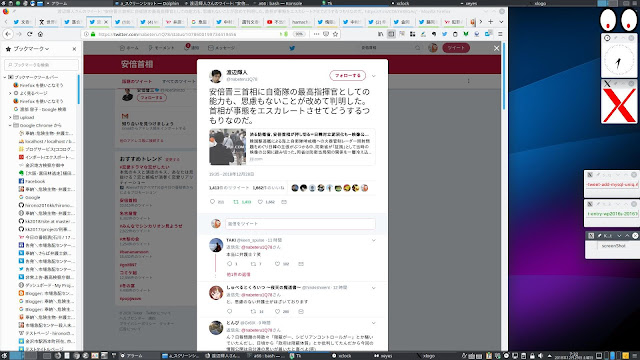Show '他1件の返信' more replies link

click(x=238, y=274)
